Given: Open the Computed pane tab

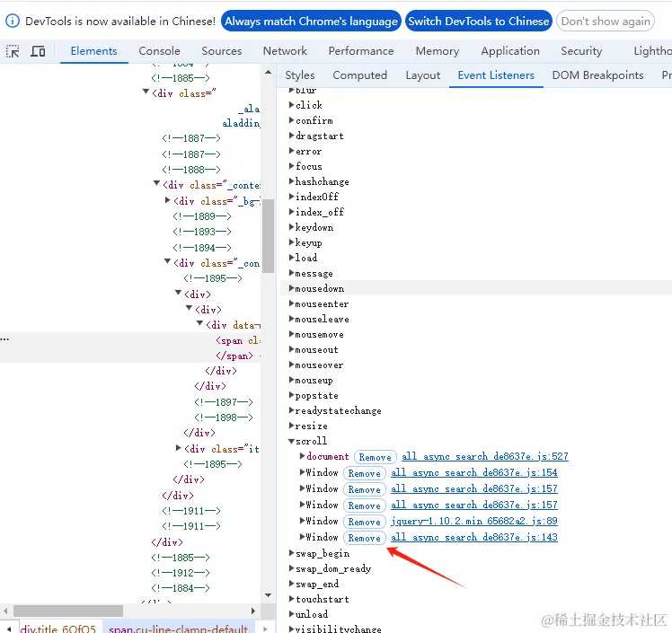Looking at the screenshot, I should [360, 75].
